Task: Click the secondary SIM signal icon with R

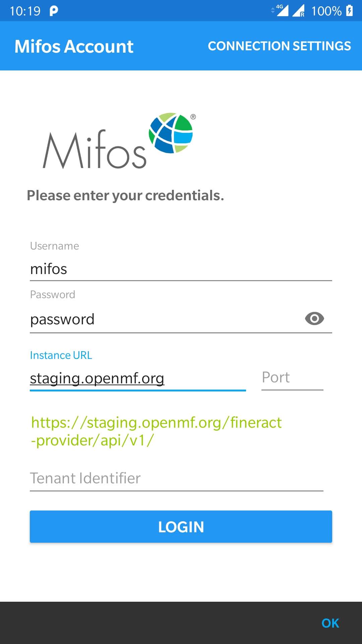Action: tap(298, 11)
